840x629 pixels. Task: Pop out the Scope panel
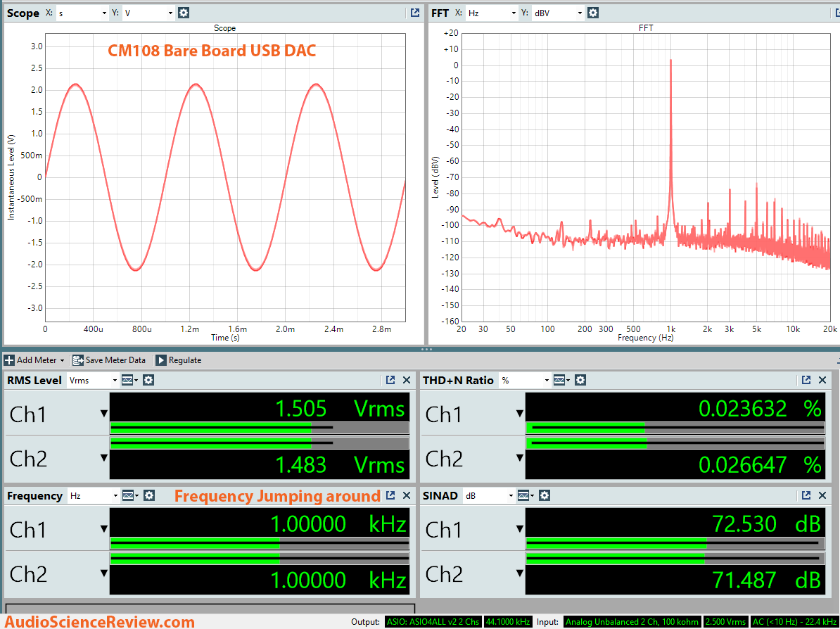click(x=414, y=13)
